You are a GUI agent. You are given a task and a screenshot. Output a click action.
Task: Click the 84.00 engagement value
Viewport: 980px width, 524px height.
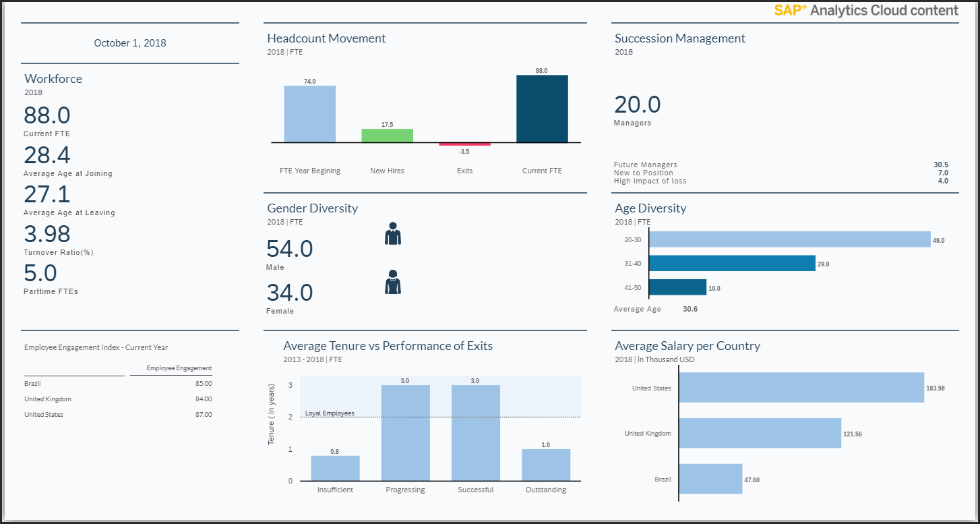204,399
